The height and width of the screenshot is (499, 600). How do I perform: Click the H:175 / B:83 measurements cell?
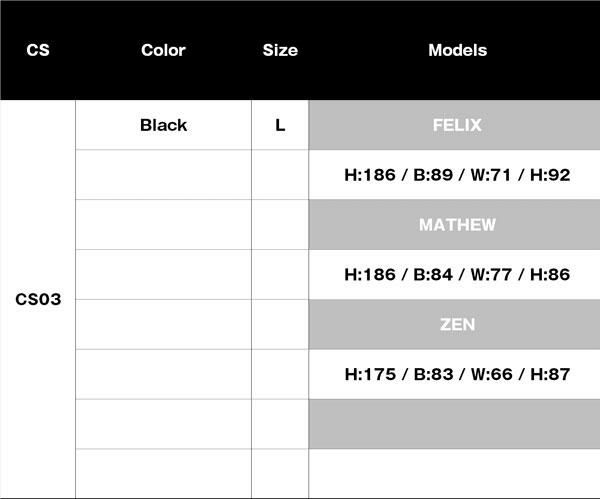tap(457, 374)
